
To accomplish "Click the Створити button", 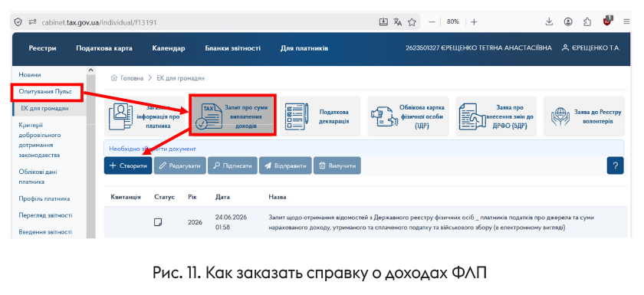I will 128,166.
